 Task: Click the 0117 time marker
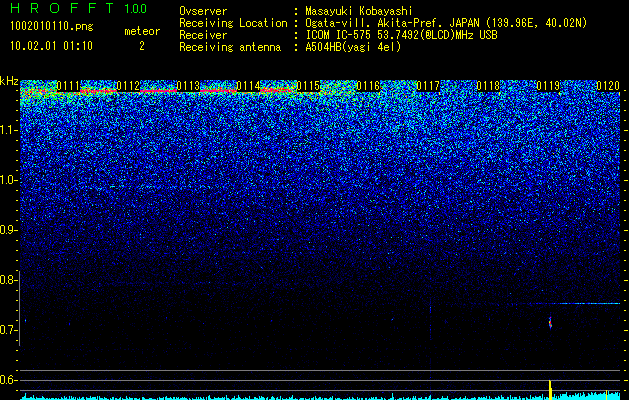[x=428, y=86]
